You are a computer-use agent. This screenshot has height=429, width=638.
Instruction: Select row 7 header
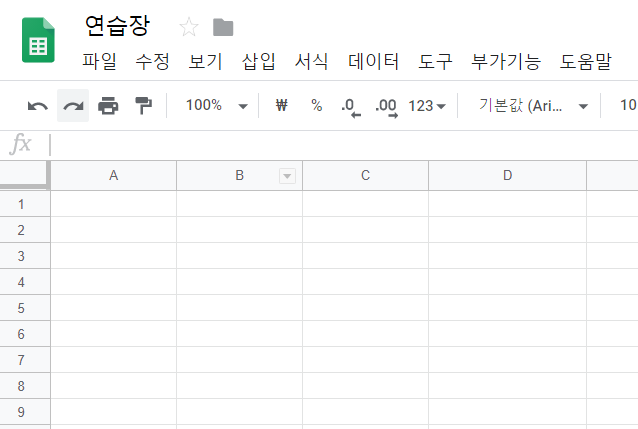(x=25, y=360)
